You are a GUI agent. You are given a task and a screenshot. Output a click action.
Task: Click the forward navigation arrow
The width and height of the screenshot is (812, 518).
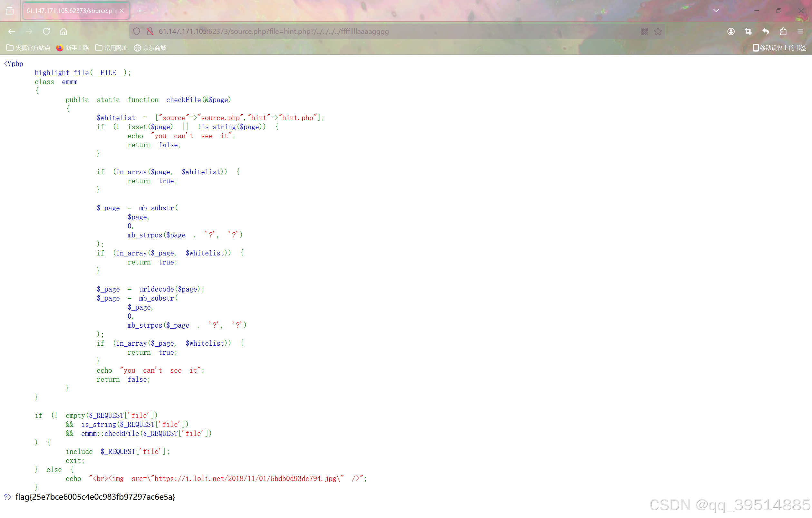tap(29, 31)
